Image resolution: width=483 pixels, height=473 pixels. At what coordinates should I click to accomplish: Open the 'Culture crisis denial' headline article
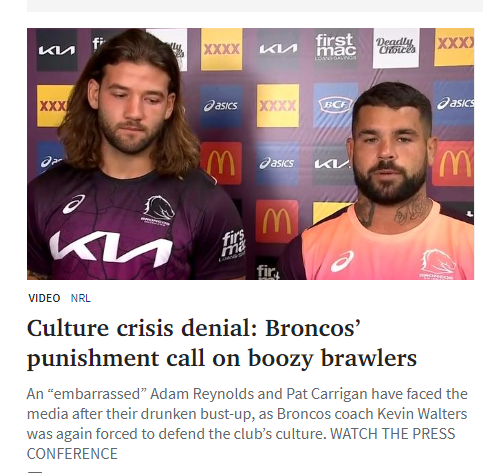(x=222, y=343)
